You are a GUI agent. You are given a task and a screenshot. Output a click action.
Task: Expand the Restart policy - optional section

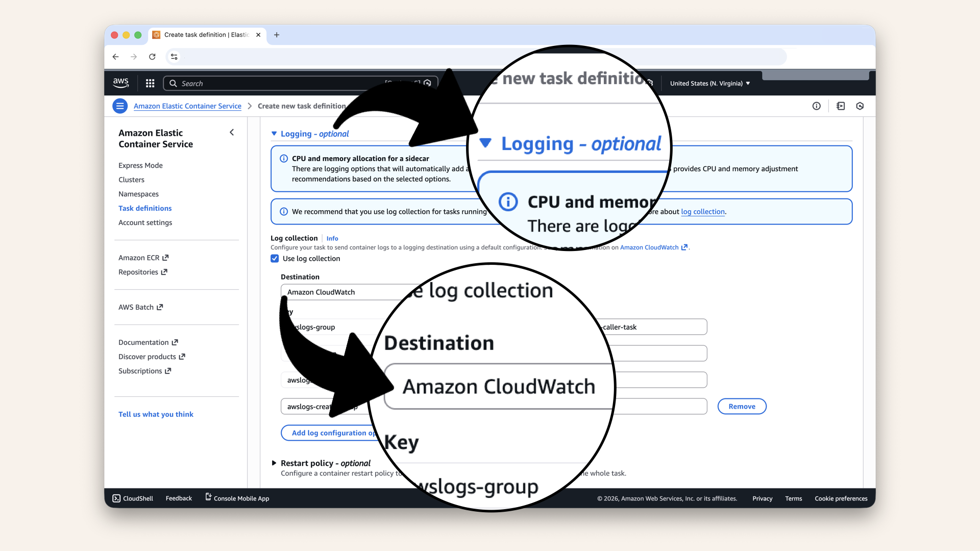click(x=276, y=463)
